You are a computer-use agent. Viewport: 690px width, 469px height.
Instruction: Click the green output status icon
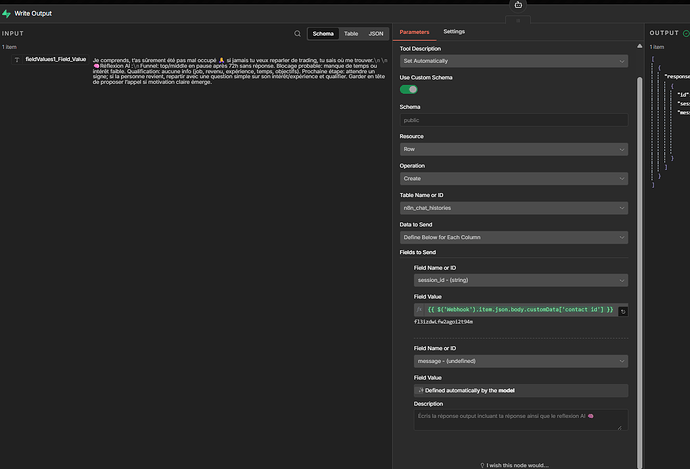[x=686, y=33]
